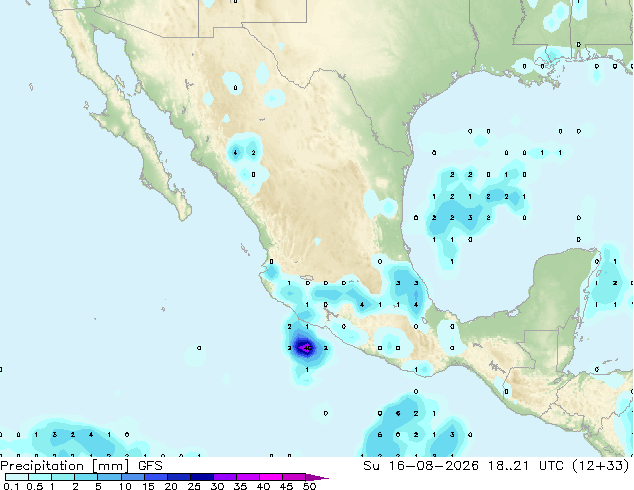The width and height of the screenshot is (634, 490).
Task: Click the 25–30 mm legend color swatch
Action: [202, 477]
